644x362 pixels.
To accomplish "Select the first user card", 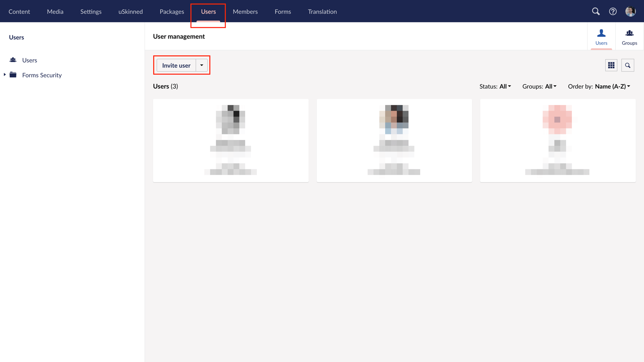I will (230, 140).
